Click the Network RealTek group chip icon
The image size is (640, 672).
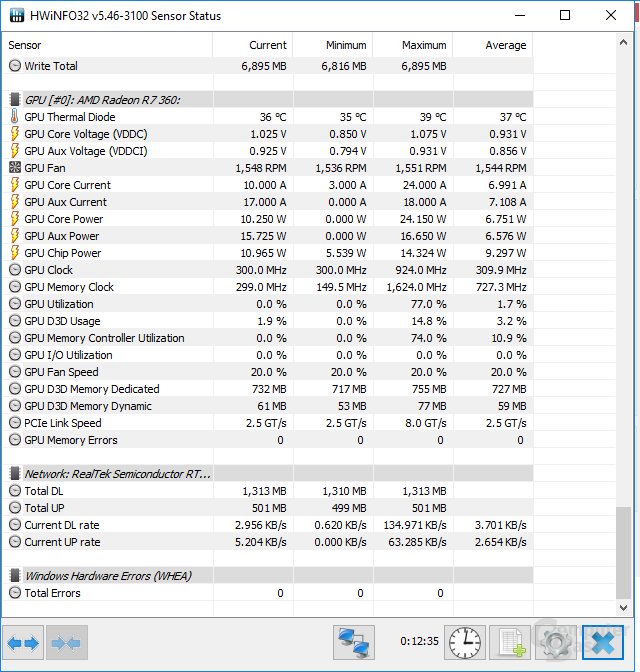(x=15, y=474)
